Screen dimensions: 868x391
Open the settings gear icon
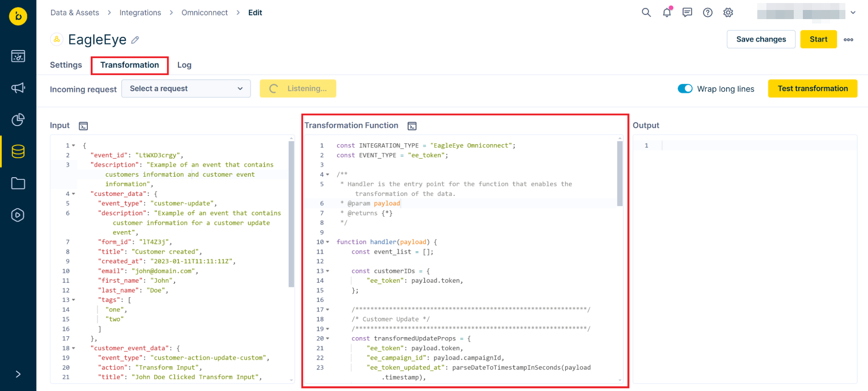[x=728, y=13]
